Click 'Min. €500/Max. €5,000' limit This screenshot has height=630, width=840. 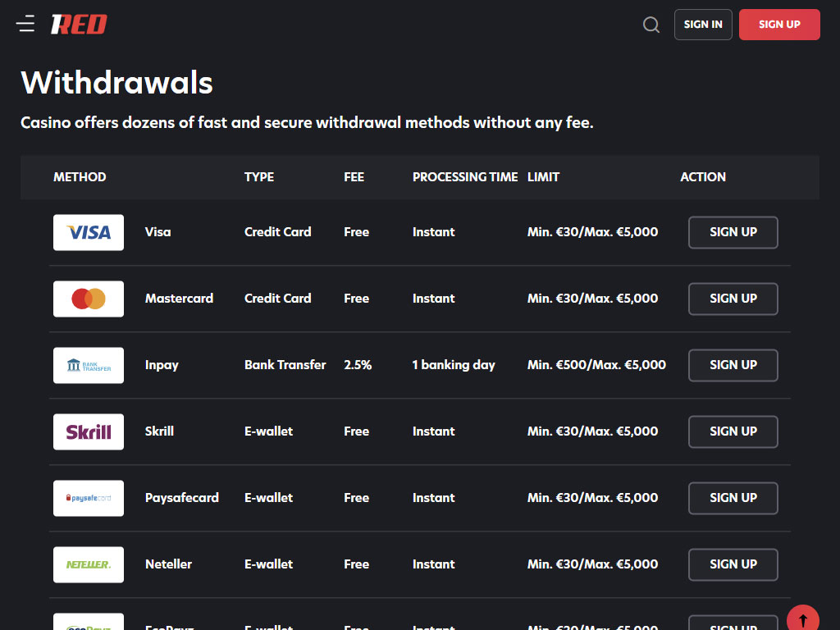tap(597, 365)
